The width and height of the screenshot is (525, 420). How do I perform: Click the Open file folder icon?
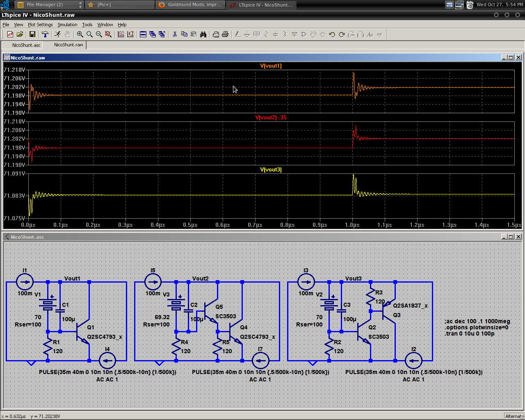tap(20, 34)
